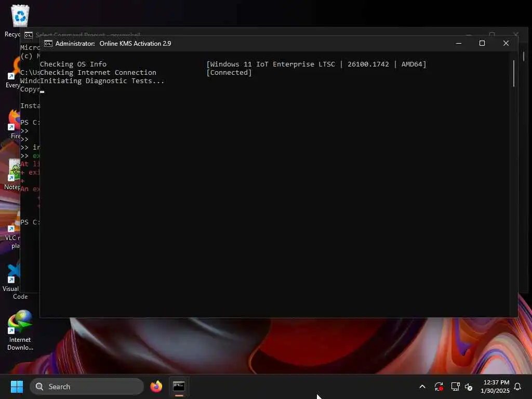Open network status tray icon
This screenshot has height=399, width=532.
click(x=455, y=387)
